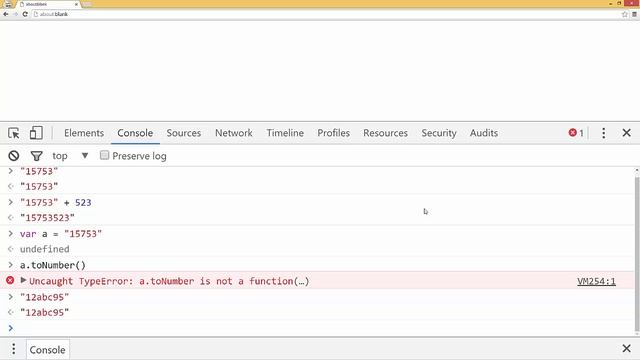Click the undefined result line
Viewport: 640px width, 360px height.
[x=44, y=249]
